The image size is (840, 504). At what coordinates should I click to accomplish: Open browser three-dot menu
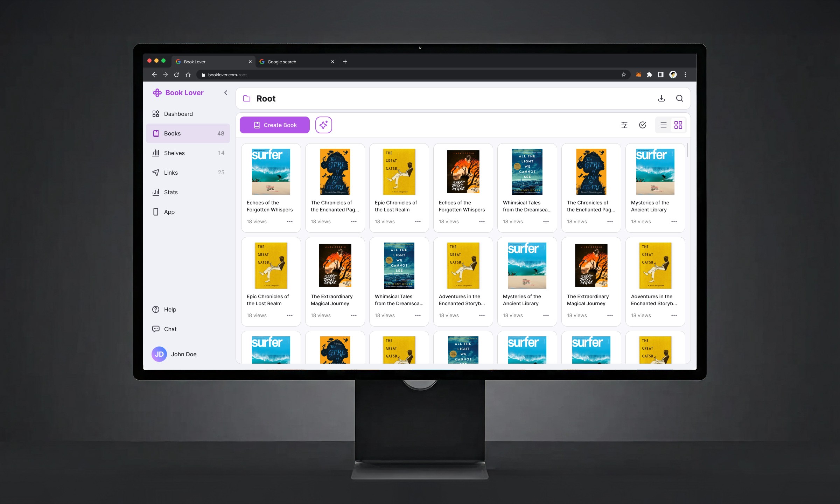pyautogui.click(x=685, y=75)
